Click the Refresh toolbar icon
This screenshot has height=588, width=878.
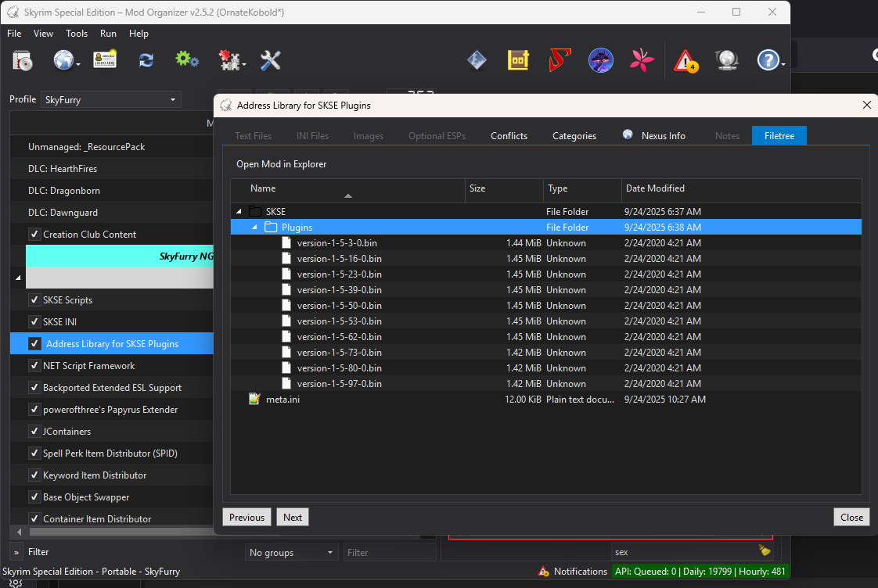coord(146,60)
